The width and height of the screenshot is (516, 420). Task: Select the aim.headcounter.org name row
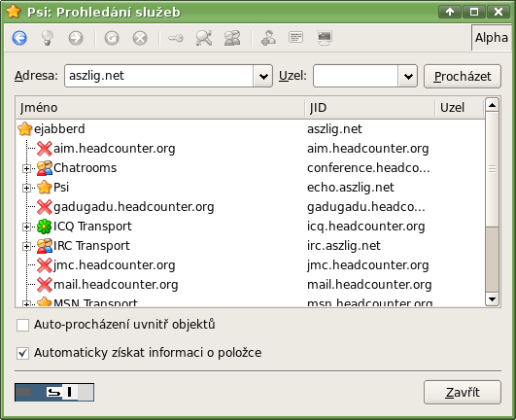pyautogui.click(x=115, y=149)
